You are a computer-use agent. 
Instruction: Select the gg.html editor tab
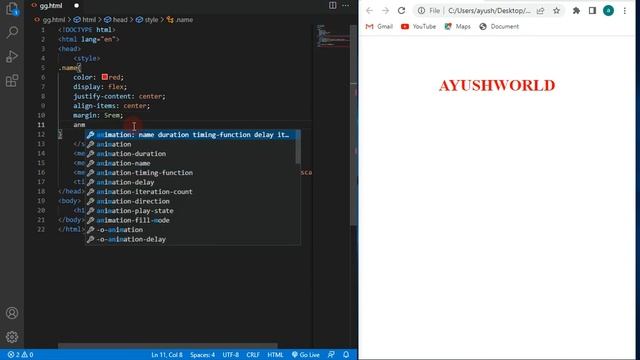click(x=51, y=6)
